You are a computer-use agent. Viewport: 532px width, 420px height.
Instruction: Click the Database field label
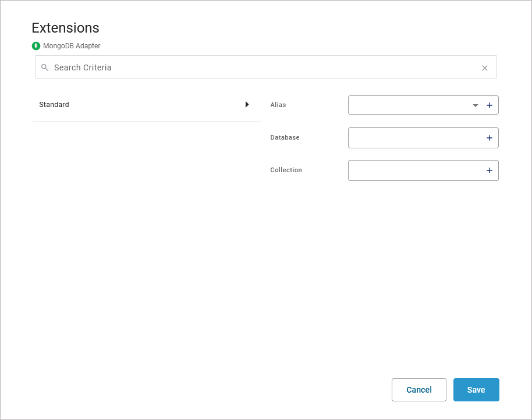click(285, 138)
